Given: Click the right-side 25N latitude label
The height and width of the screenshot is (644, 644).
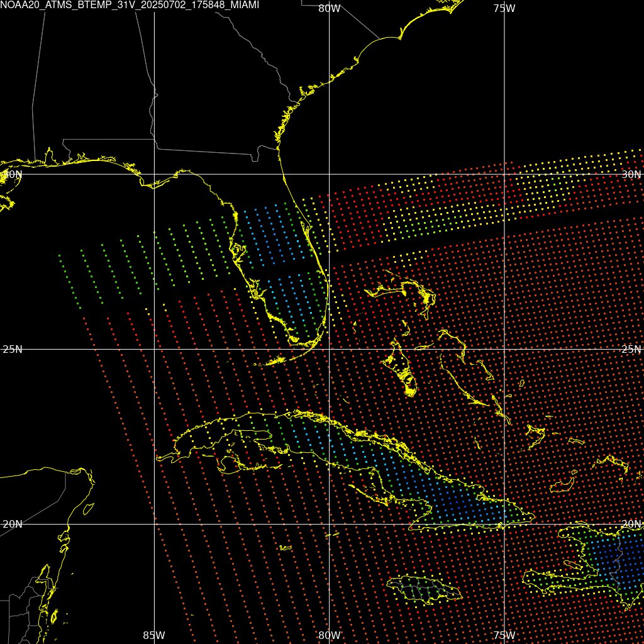Looking at the screenshot, I should pos(631,350).
